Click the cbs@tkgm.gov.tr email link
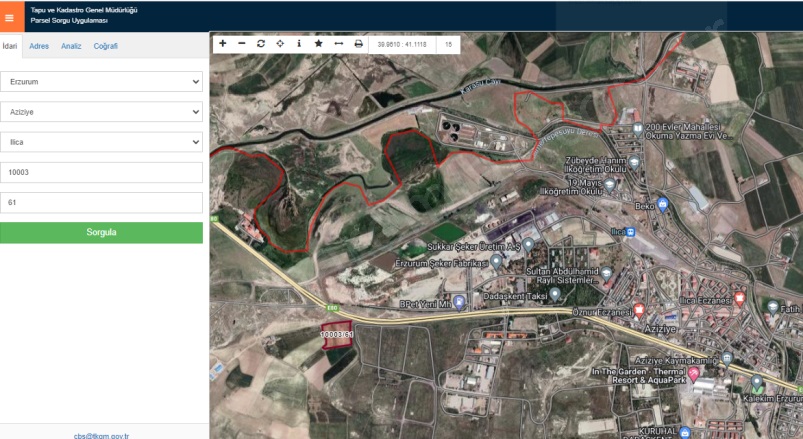803x439 pixels. [101, 435]
